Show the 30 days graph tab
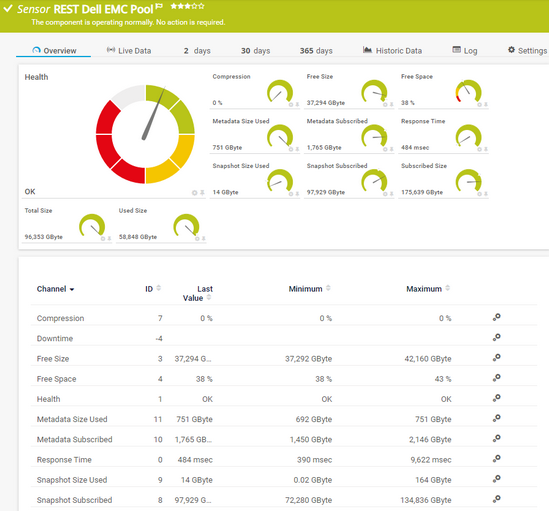This screenshot has height=511, width=549. click(255, 51)
